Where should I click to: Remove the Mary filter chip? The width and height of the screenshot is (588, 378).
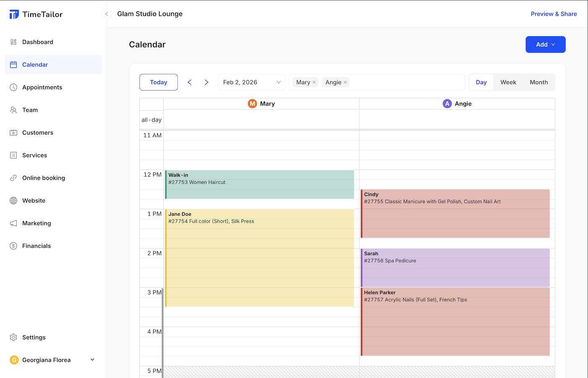click(x=314, y=82)
